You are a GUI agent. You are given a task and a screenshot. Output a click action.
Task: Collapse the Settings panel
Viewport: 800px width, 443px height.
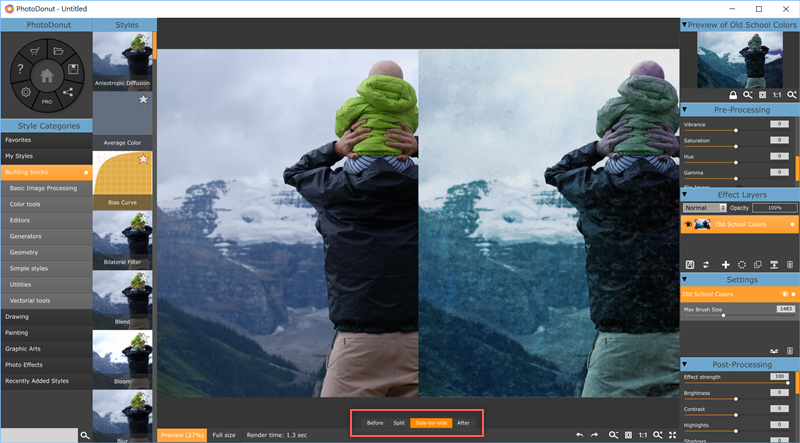(x=684, y=280)
